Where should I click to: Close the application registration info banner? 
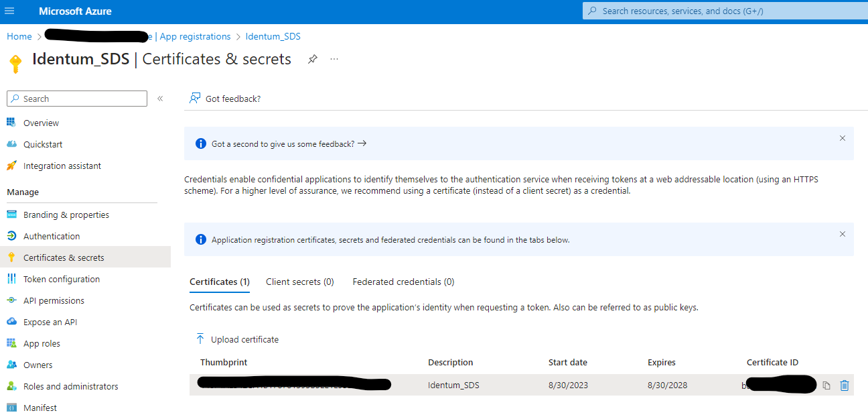[x=843, y=234]
